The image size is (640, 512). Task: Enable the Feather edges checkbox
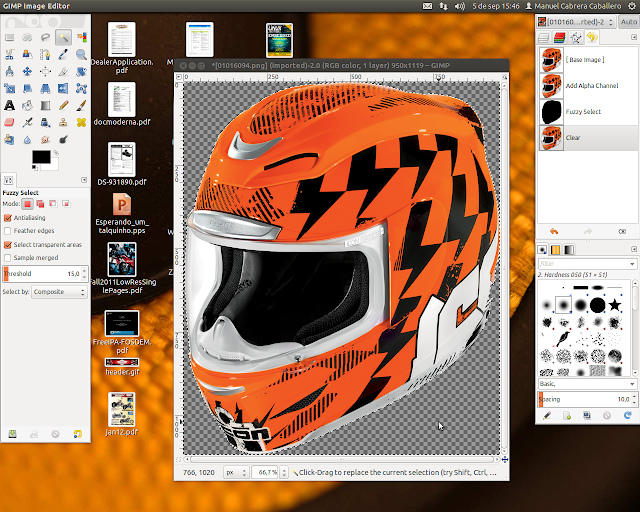point(7,231)
